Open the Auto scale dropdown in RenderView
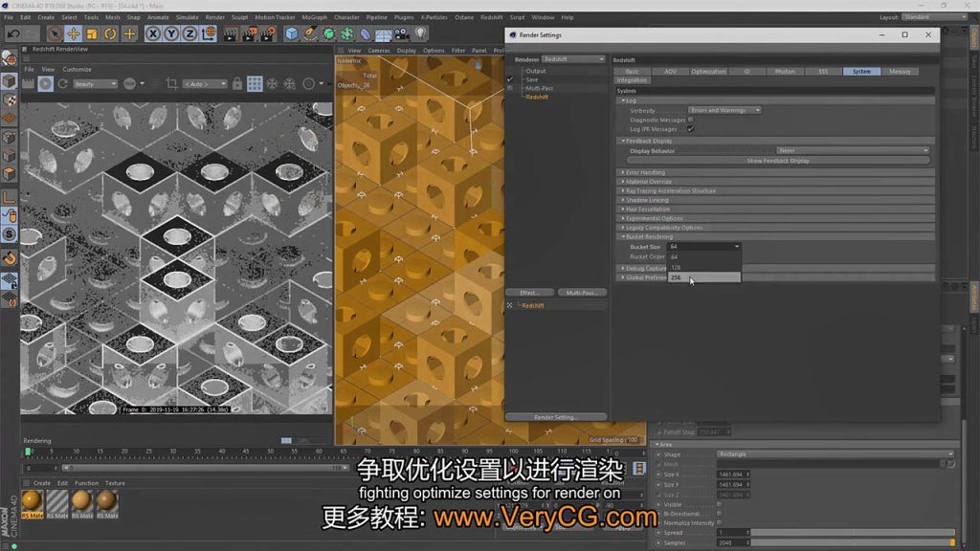 point(205,84)
